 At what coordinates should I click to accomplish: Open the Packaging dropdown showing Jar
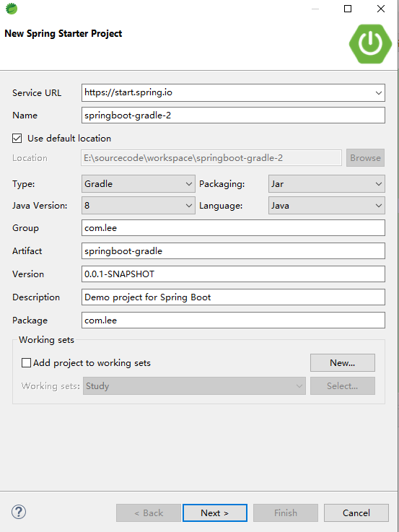pos(326,184)
